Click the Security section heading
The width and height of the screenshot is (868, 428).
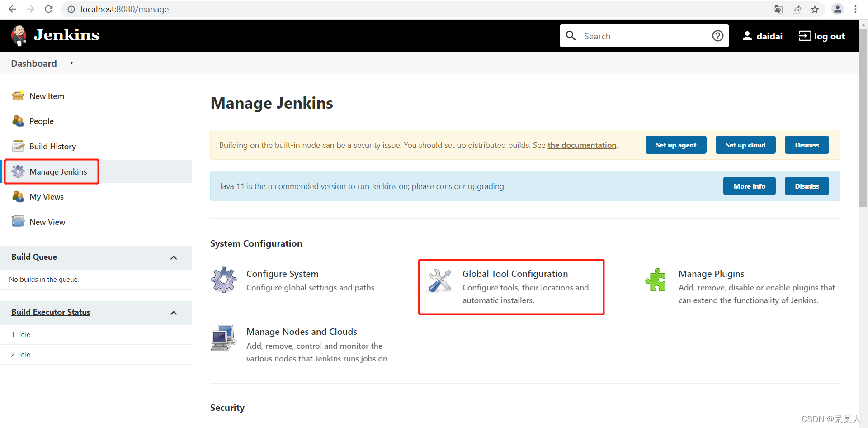[227, 408]
